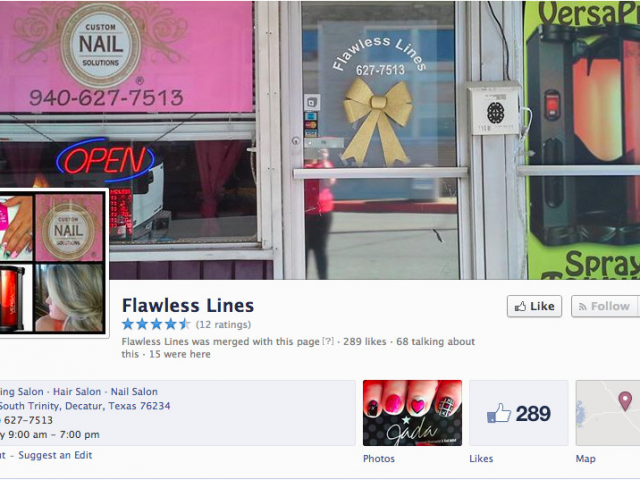
Task: Select the Nail Salon category link
Action: click(x=134, y=392)
